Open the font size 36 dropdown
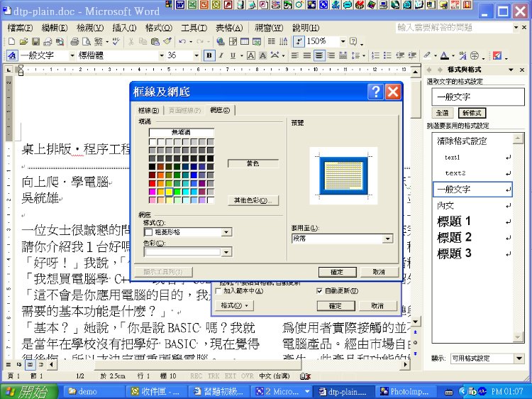The image size is (532, 399). tap(196, 55)
